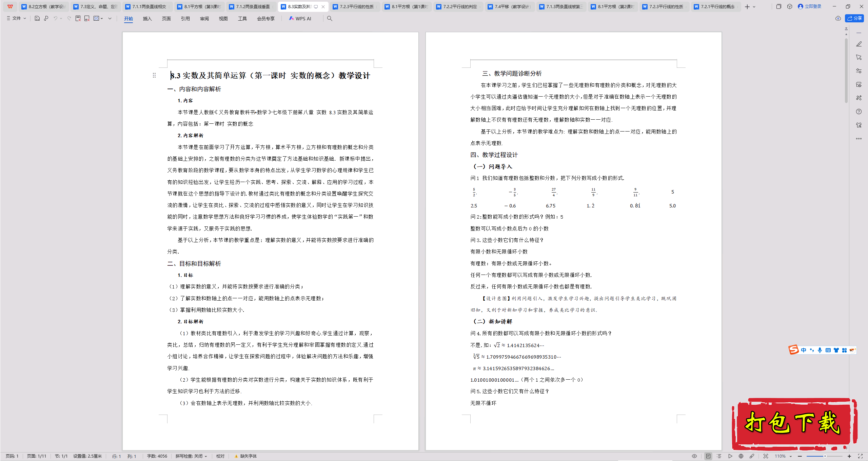Switch to the 7.4平移 document tab
Viewport: 868px width, 461px height.
pos(510,6)
